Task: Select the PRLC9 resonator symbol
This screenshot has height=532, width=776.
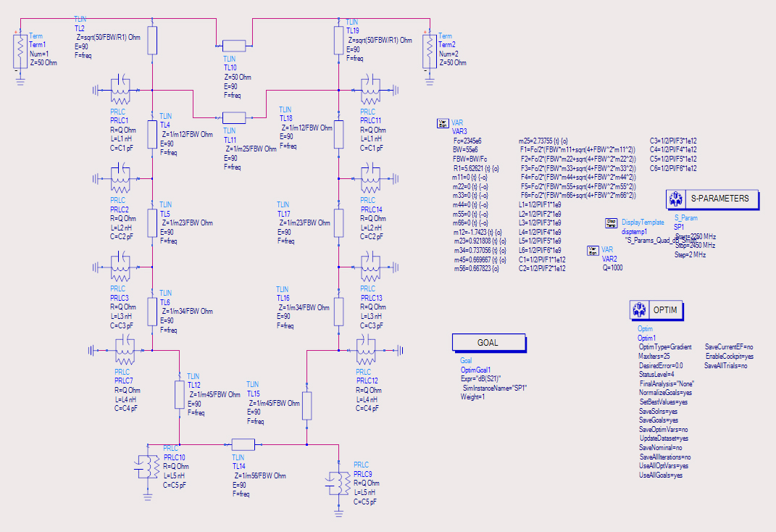Action: tap(337, 483)
